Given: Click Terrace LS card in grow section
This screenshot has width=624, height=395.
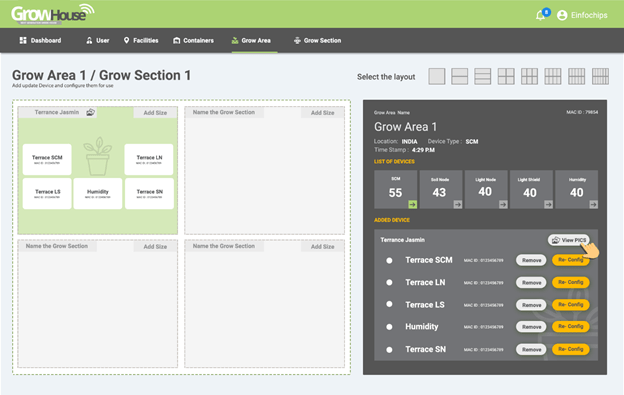Looking at the screenshot, I should coord(47,194).
